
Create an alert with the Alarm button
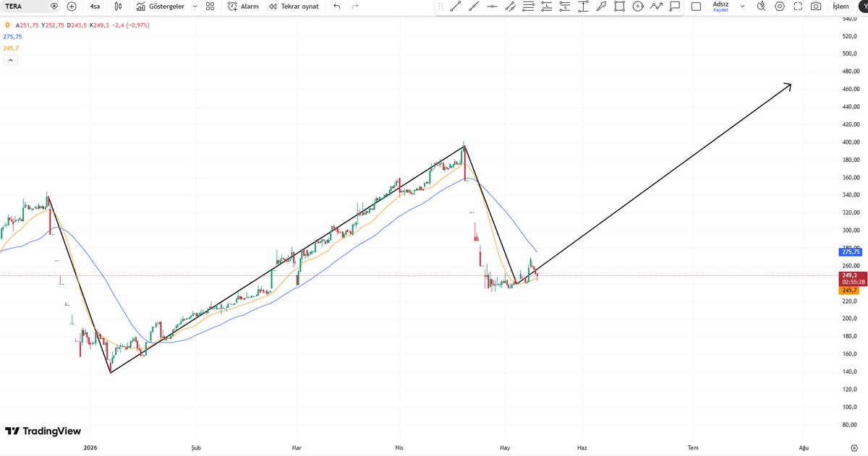(243, 6)
